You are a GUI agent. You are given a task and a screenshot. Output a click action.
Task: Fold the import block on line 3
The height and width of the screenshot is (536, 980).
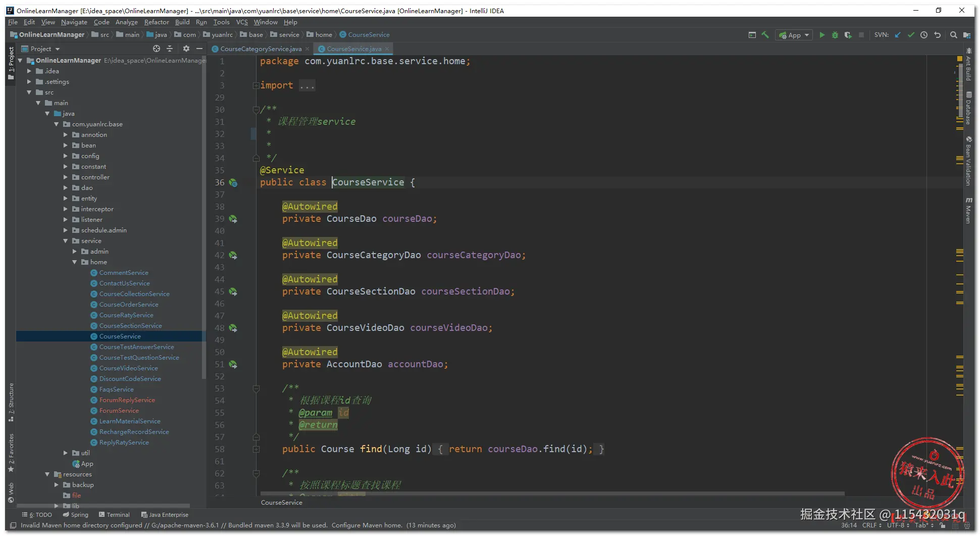point(256,85)
